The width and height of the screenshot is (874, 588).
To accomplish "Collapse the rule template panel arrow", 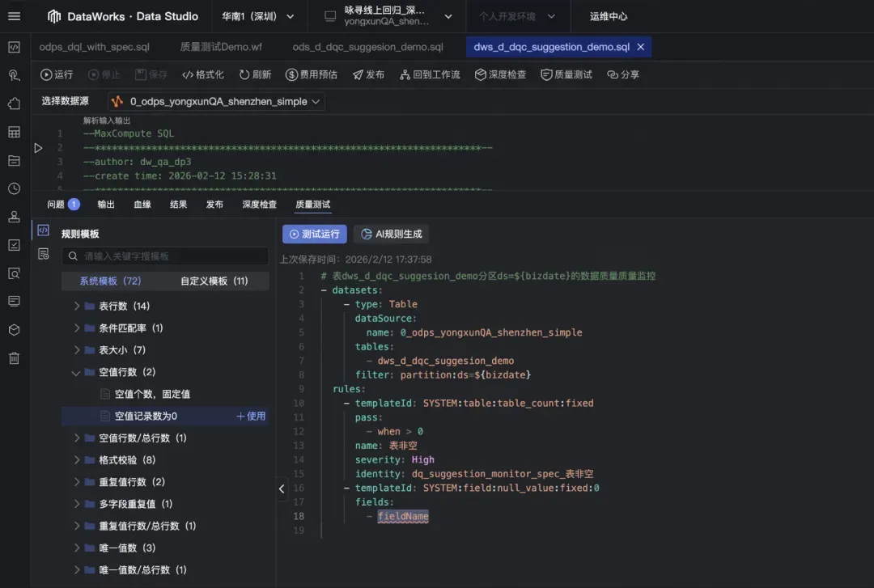I will (282, 489).
